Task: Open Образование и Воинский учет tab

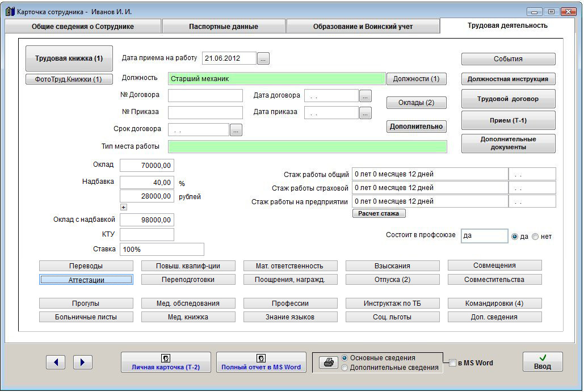Action: [x=363, y=26]
